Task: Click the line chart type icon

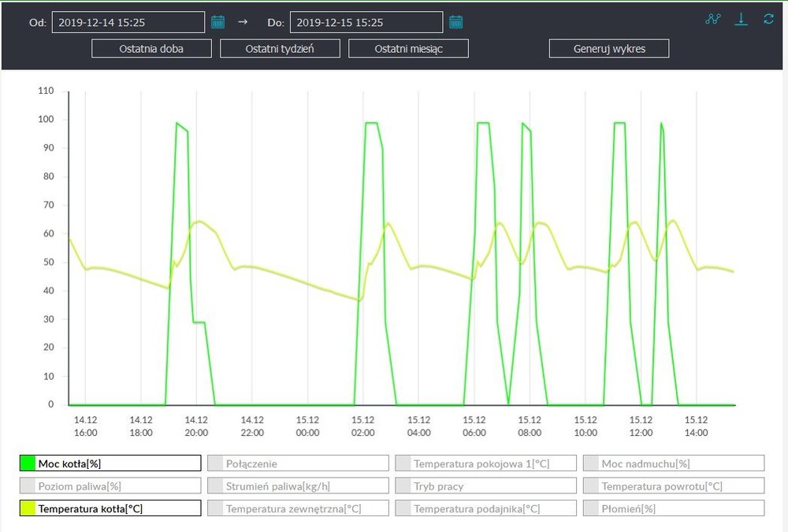Action: pyautogui.click(x=713, y=19)
